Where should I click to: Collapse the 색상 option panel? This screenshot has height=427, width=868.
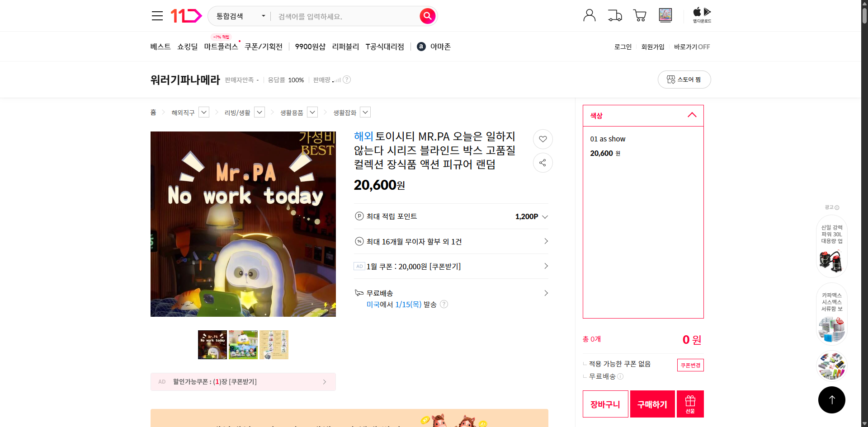tap(692, 115)
